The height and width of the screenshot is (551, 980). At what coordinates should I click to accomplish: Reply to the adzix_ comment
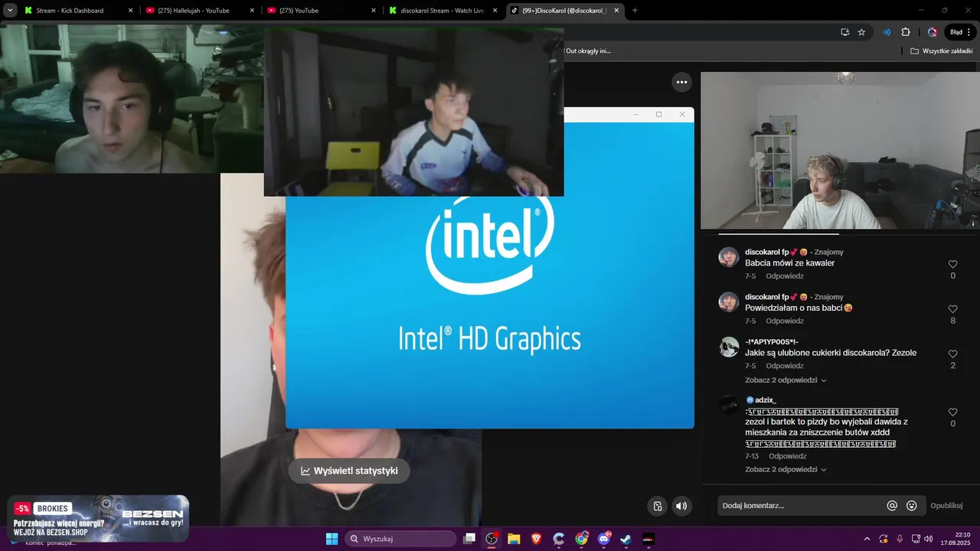[788, 456]
